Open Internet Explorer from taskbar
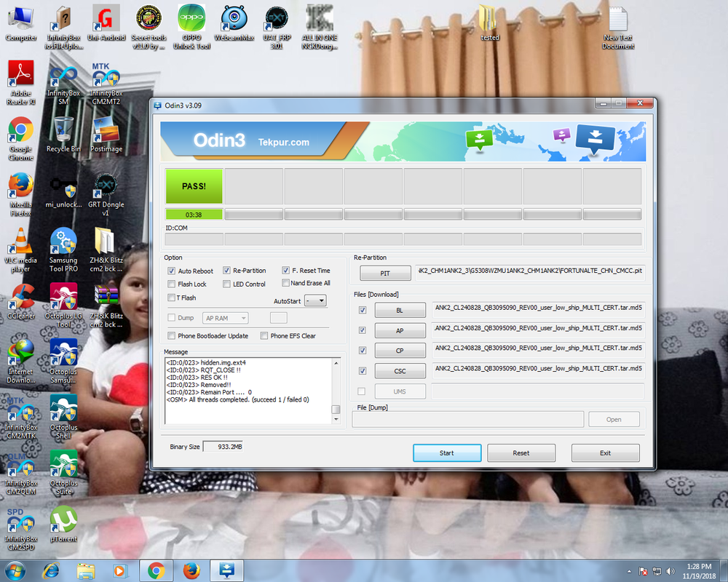The width and height of the screenshot is (728, 582). coord(51,570)
